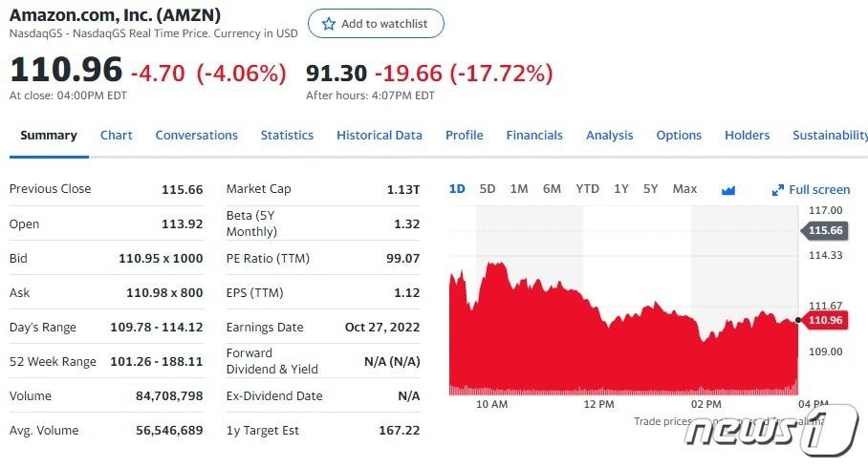
Task: Click the 115.66 previous close chart marker
Action: [826, 230]
